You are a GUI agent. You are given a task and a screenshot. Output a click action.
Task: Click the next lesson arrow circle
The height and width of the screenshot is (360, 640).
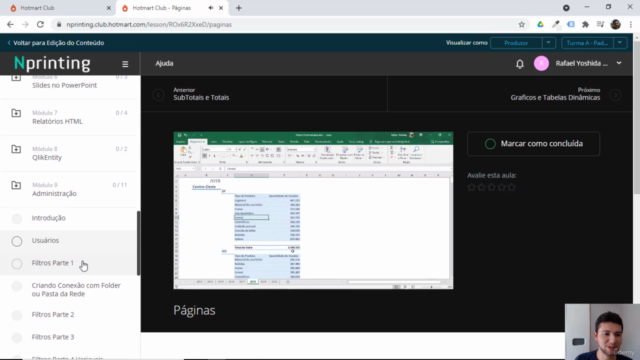pos(615,95)
